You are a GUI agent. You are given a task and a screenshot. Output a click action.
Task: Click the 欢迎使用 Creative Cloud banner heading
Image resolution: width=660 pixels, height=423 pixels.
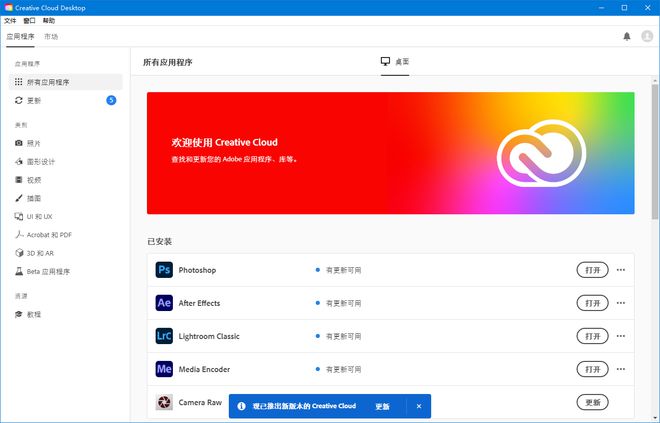(224, 142)
